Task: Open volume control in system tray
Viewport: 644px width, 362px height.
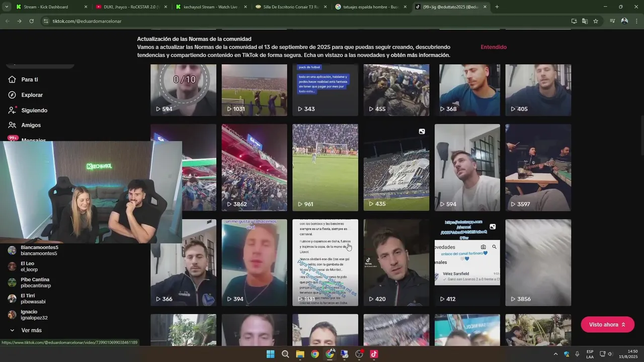Action: click(610, 354)
